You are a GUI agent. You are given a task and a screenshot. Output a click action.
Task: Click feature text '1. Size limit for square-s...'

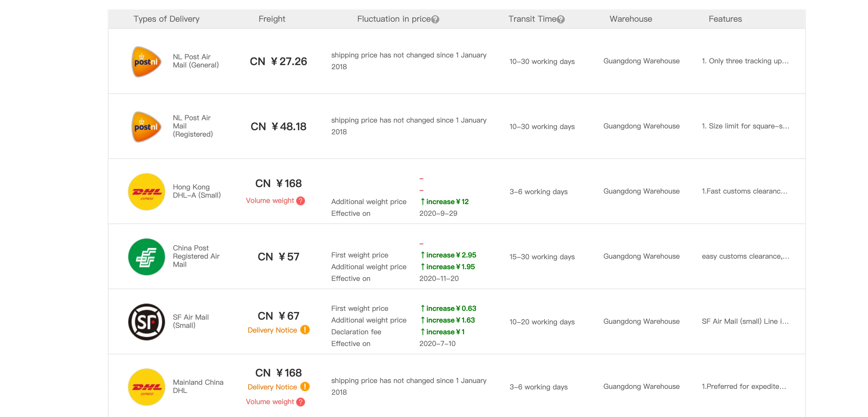[x=745, y=126]
